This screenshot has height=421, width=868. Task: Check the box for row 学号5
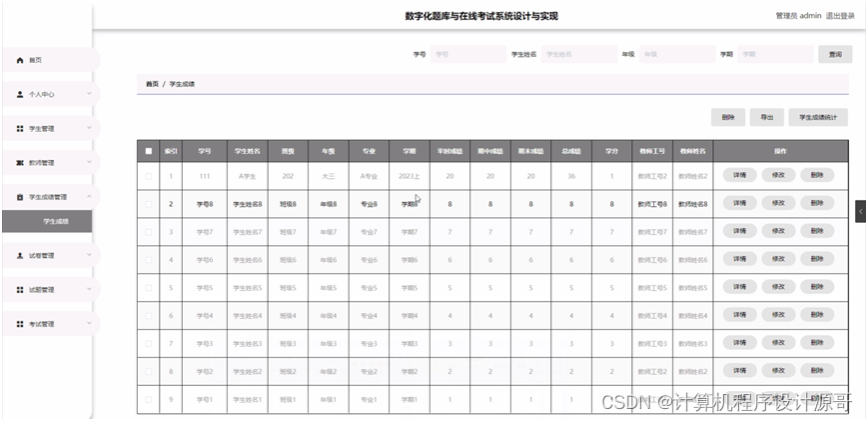click(x=149, y=288)
